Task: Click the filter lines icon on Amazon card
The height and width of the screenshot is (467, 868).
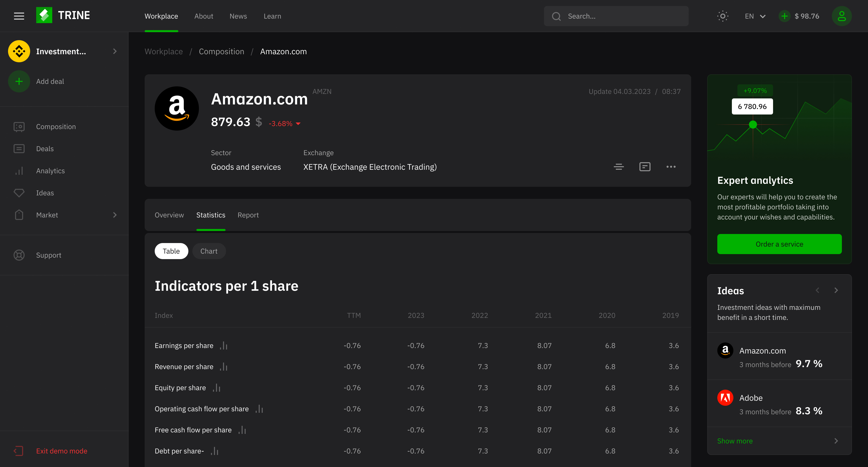Action: point(619,167)
